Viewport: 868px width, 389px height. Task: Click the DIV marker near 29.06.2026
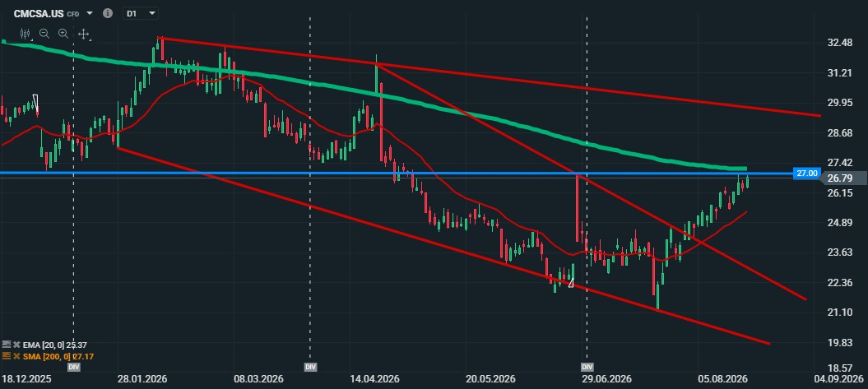tap(587, 367)
